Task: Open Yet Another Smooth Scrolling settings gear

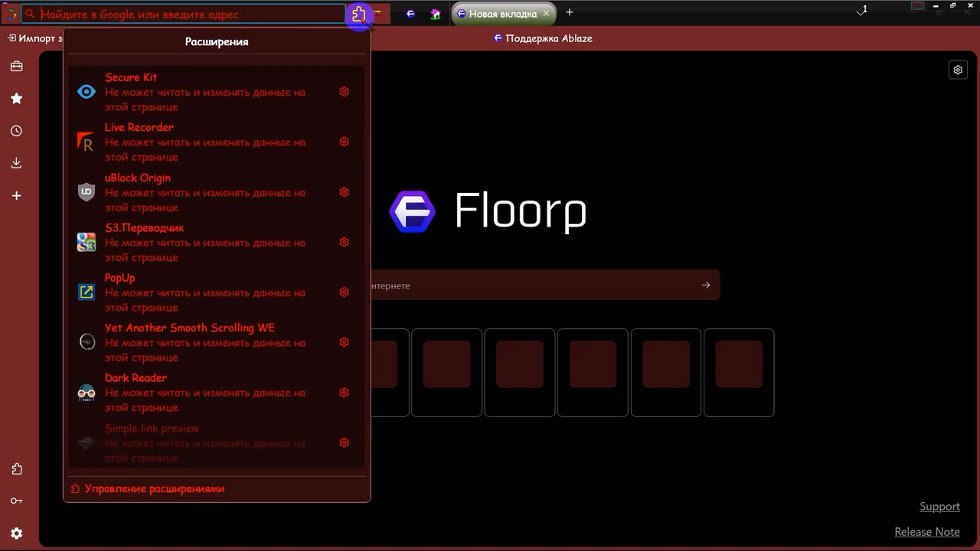Action: 345,342
